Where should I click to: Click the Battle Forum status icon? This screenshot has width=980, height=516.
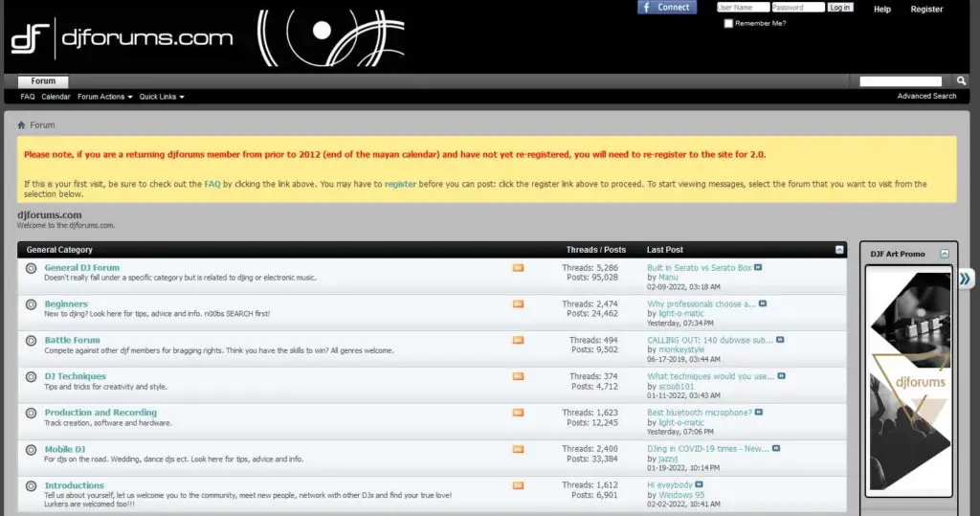pyautogui.click(x=31, y=341)
